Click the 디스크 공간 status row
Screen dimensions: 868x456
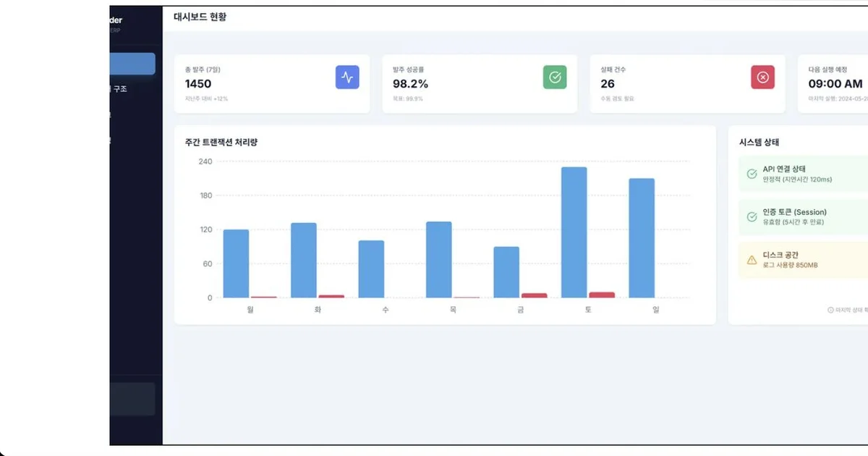click(x=803, y=260)
